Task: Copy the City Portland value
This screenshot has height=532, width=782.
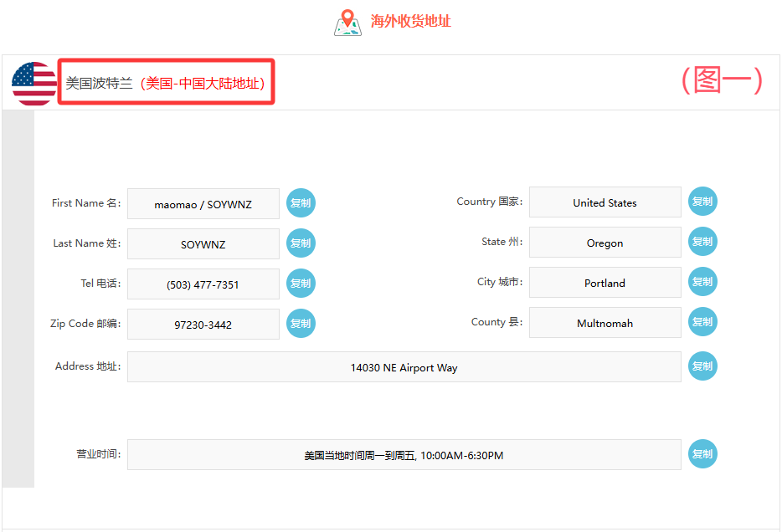Action: click(x=702, y=281)
